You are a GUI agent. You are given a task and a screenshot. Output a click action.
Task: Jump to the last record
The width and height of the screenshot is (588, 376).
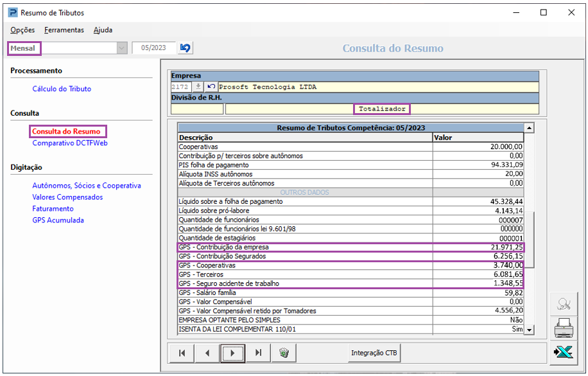click(x=258, y=353)
